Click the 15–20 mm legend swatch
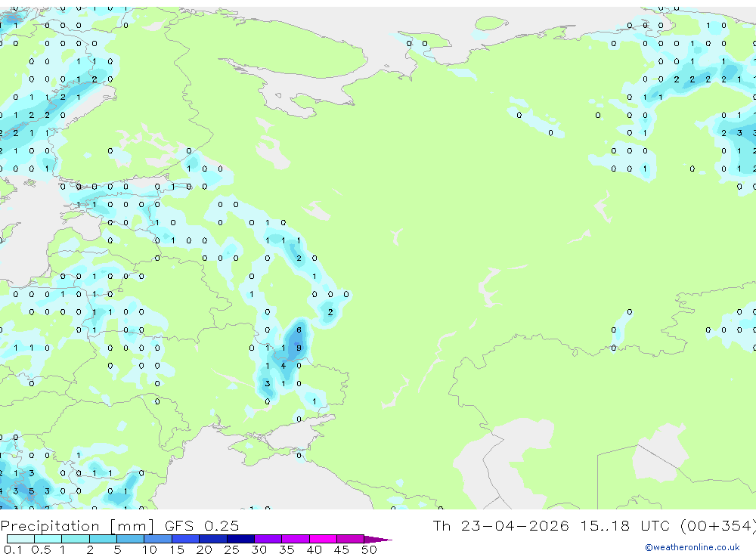The image size is (756, 554). click(x=186, y=539)
